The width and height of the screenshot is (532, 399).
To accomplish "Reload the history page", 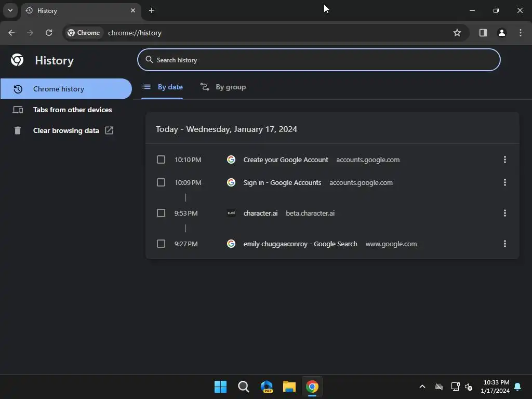I will [x=49, y=33].
